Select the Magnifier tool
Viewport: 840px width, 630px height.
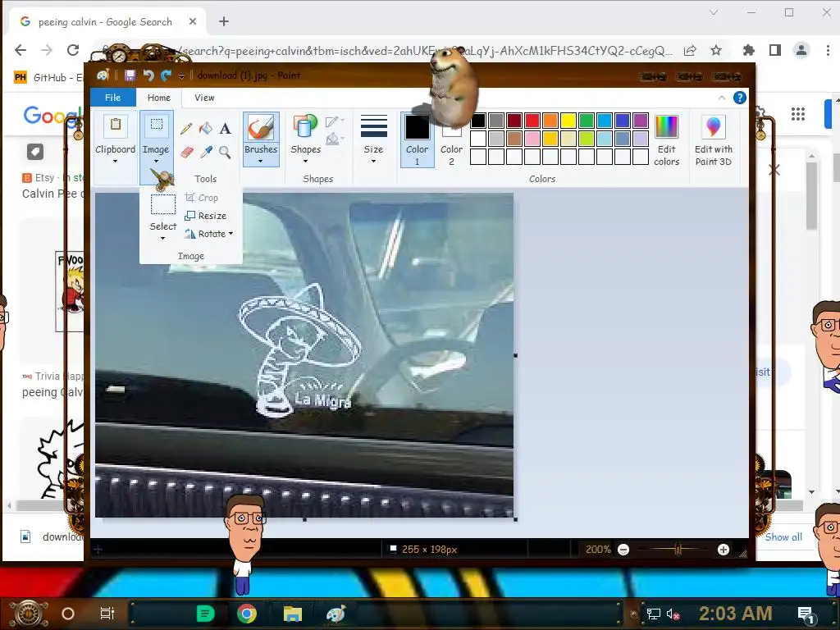(225, 152)
